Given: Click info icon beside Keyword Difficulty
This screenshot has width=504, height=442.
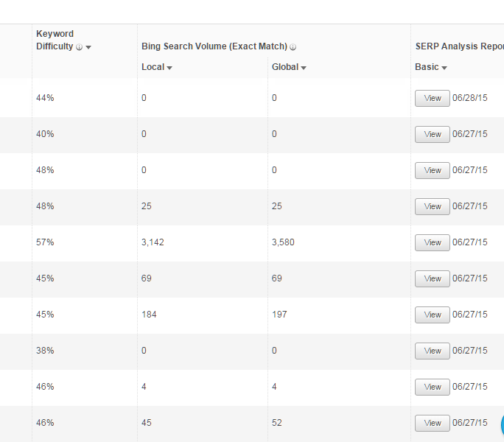Looking at the screenshot, I should click(79, 47).
